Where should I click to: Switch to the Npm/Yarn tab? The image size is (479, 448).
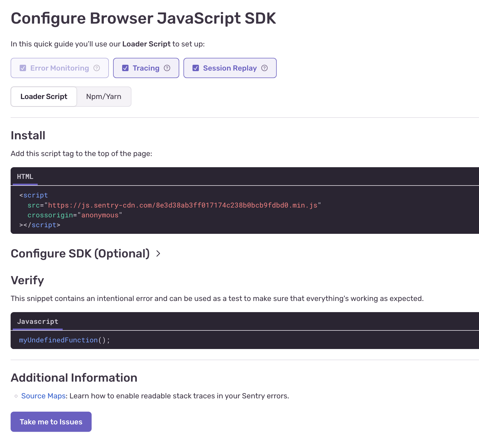tap(104, 97)
